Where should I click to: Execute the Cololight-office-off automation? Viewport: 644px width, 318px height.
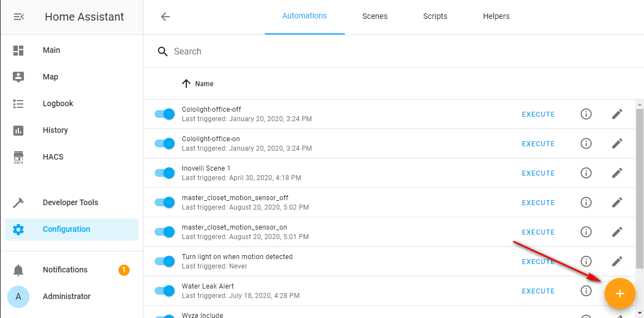pyautogui.click(x=538, y=115)
